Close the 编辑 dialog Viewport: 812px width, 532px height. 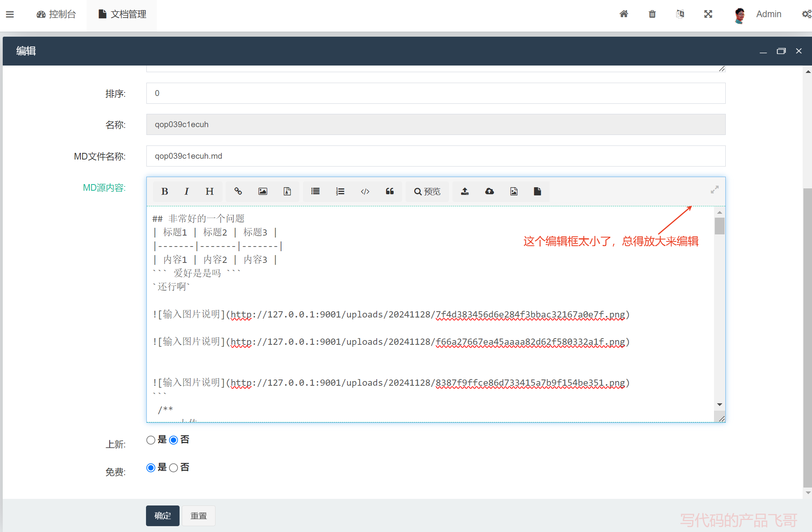tap(799, 51)
